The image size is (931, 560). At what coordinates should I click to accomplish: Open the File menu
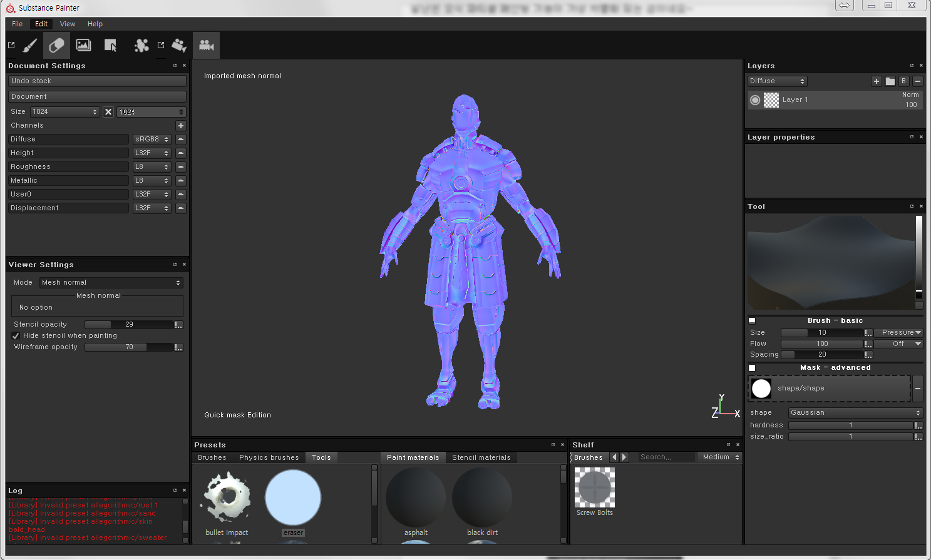18,24
